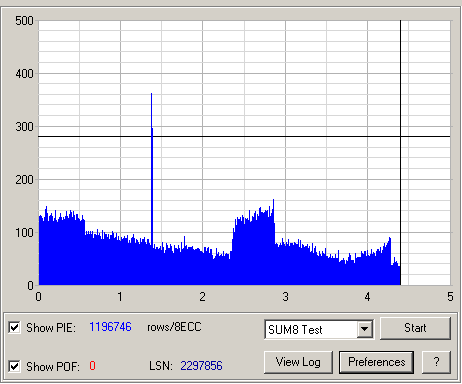This screenshot has width=462, height=384.
Task: Click the LSN label text
Action: (x=161, y=366)
